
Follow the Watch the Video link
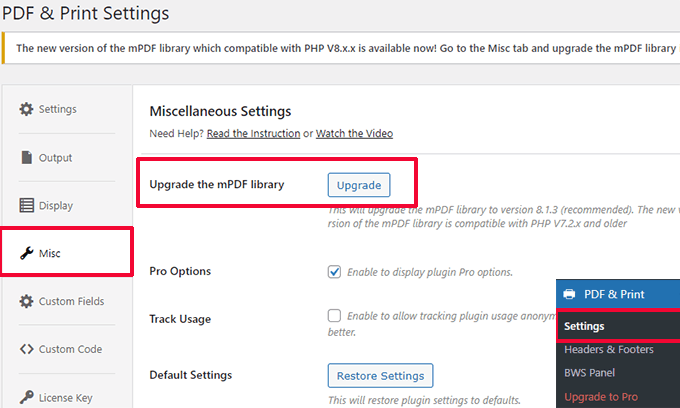point(354,133)
